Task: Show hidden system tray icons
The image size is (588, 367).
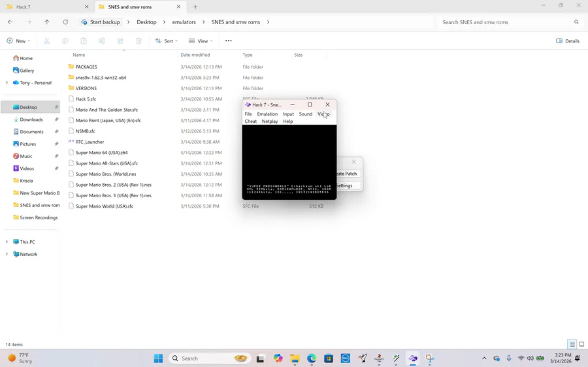Action: pos(484,359)
